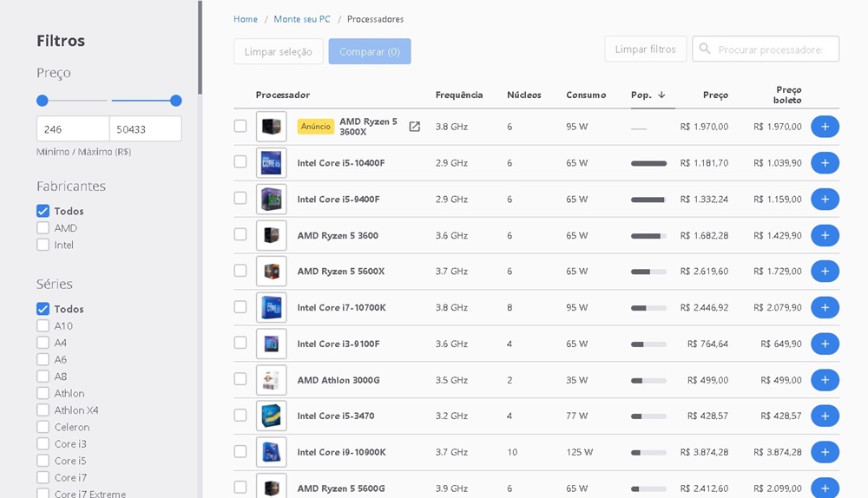This screenshot has height=498, width=868.
Task: Sort table by Núcleos column
Action: pyautogui.click(x=523, y=95)
